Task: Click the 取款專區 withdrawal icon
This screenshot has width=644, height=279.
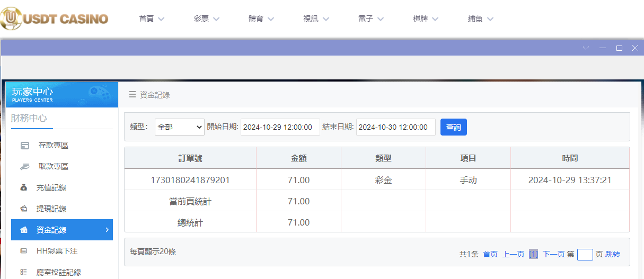Action: coord(24,167)
